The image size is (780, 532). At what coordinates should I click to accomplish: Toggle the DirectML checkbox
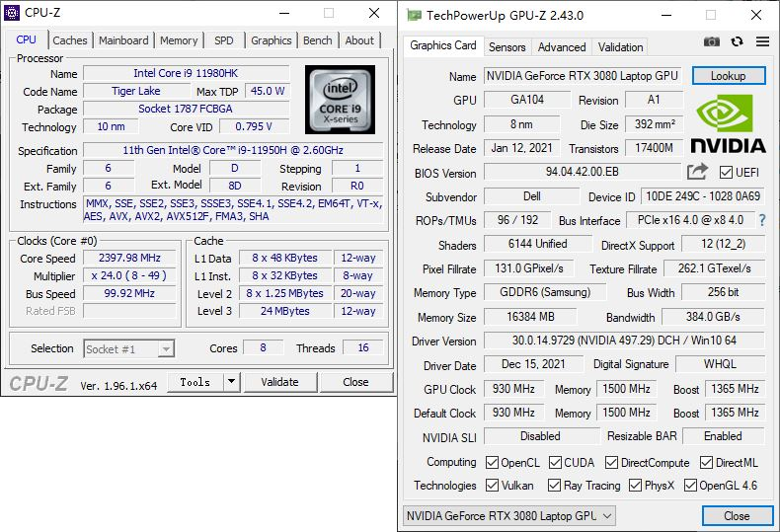[706, 462]
